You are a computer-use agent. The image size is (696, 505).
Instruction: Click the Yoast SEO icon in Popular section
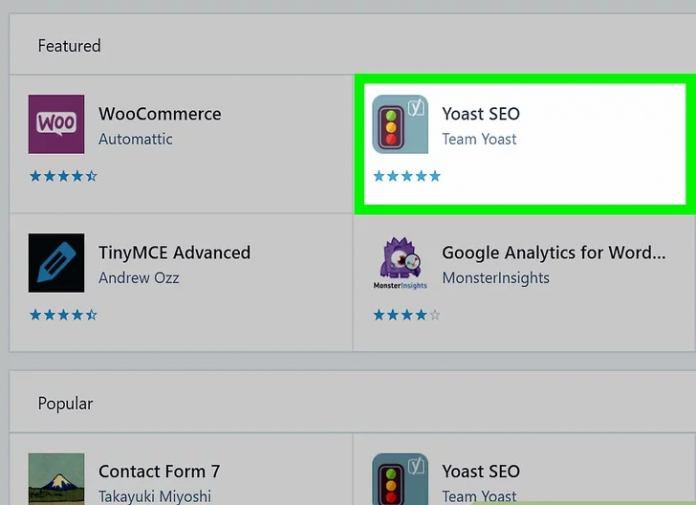pyautogui.click(x=400, y=478)
